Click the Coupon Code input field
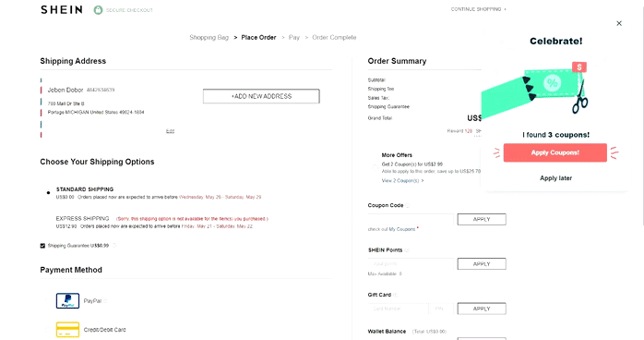This screenshot has width=644, height=340. click(x=411, y=219)
